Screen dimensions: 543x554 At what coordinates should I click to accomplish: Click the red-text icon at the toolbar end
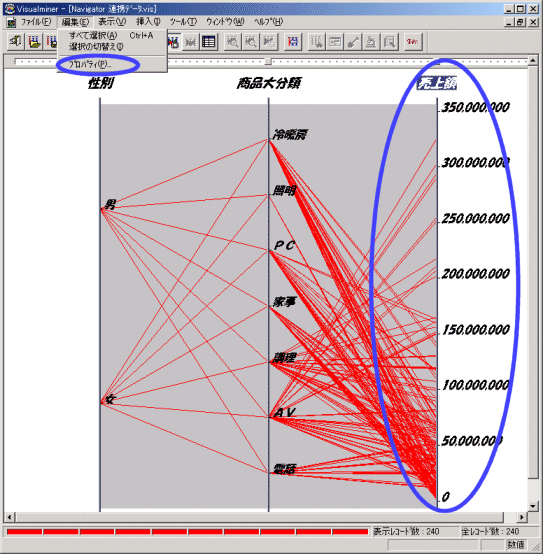413,42
